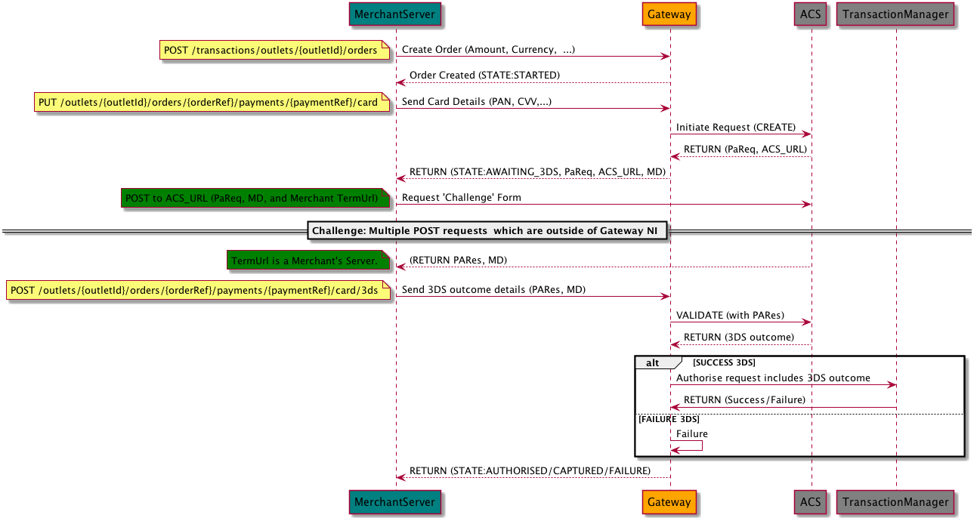Click the MerchantServer participant box in the diagram footer
Viewport: 980px width, 521px height.
point(396,501)
